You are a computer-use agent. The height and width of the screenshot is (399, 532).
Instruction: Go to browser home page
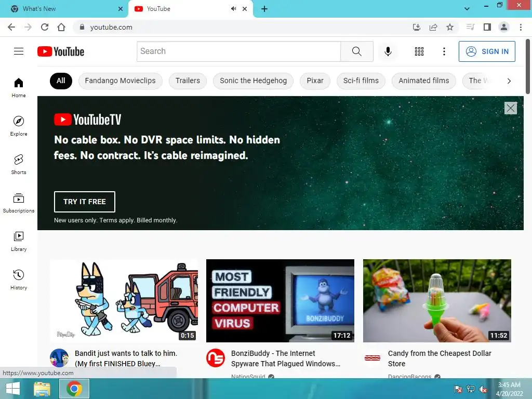[61, 27]
